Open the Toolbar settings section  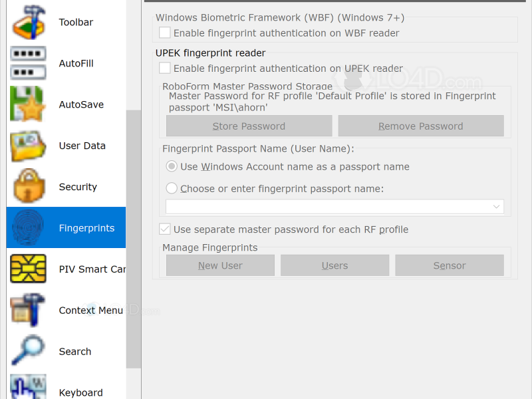point(76,23)
